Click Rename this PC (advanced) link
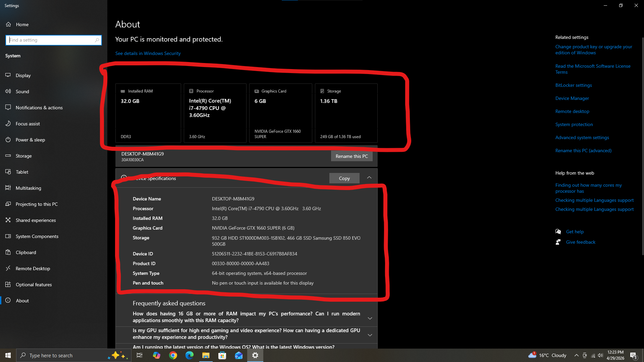This screenshot has width=644, height=362. point(583,150)
